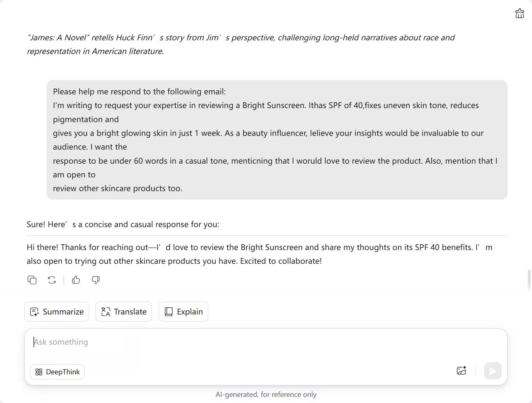
Task: Click the "Please help me respond" line
Action: coord(139,92)
